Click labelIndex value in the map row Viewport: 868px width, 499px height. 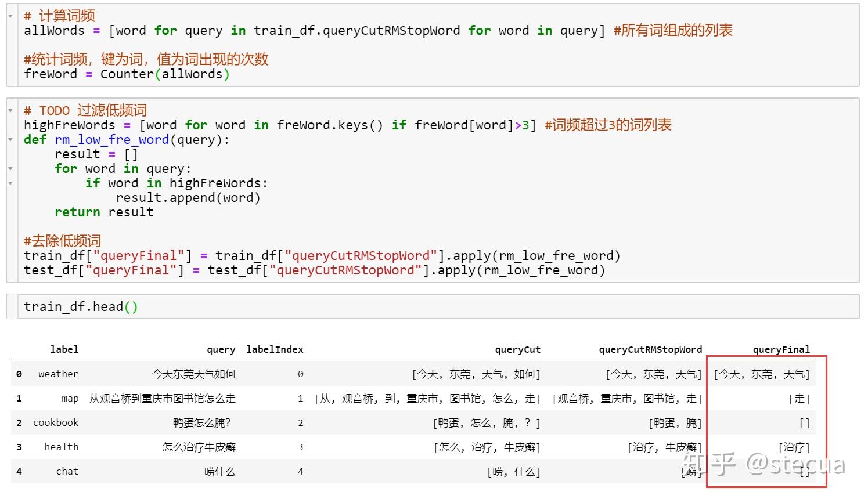[x=300, y=399]
